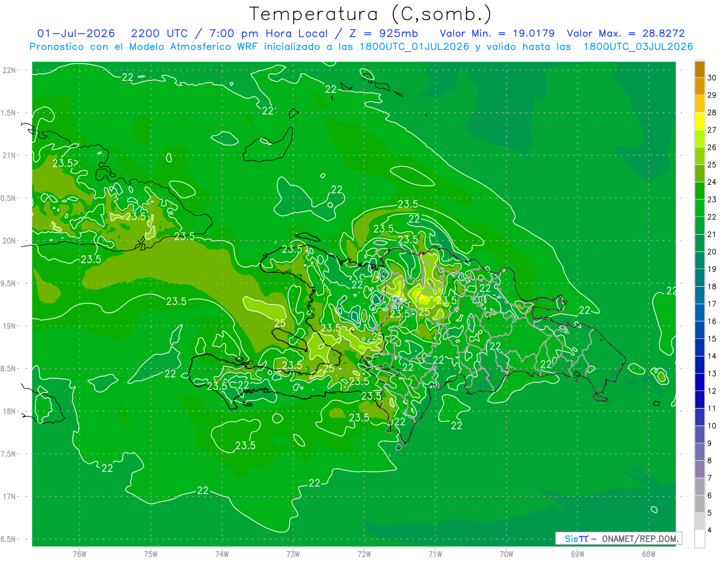
Task: Click the "72W" longitude axis label
Action: click(x=364, y=554)
